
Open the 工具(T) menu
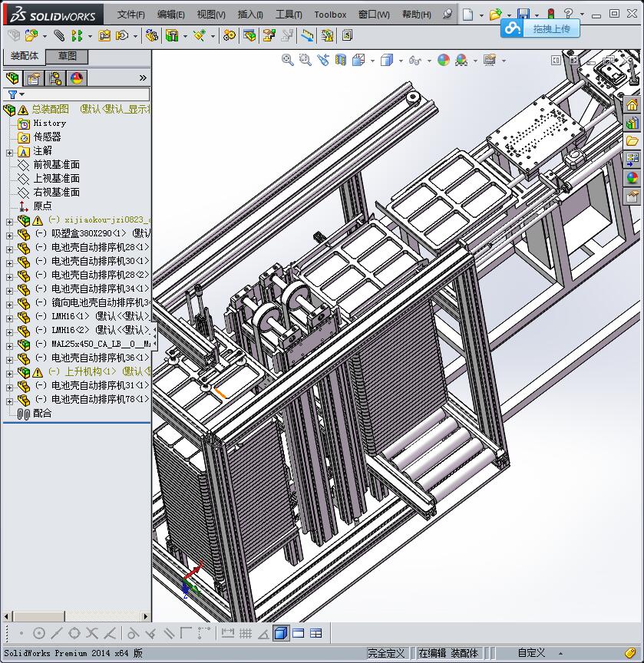[289, 15]
